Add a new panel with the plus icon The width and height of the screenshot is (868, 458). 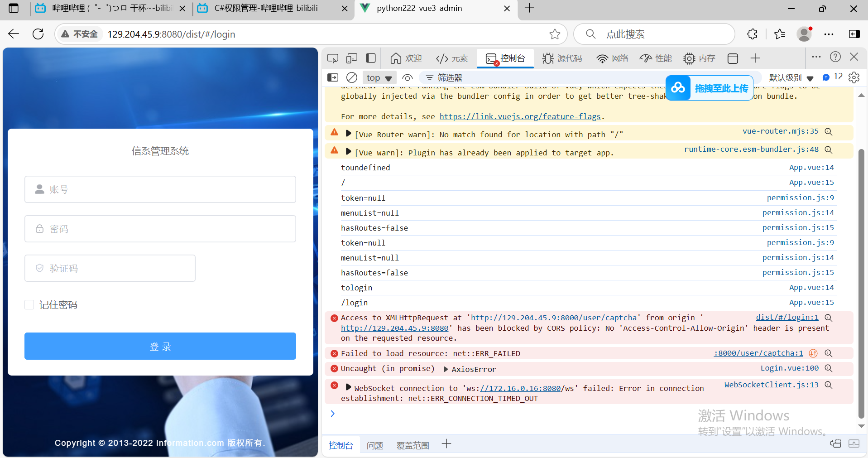[x=755, y=58]
